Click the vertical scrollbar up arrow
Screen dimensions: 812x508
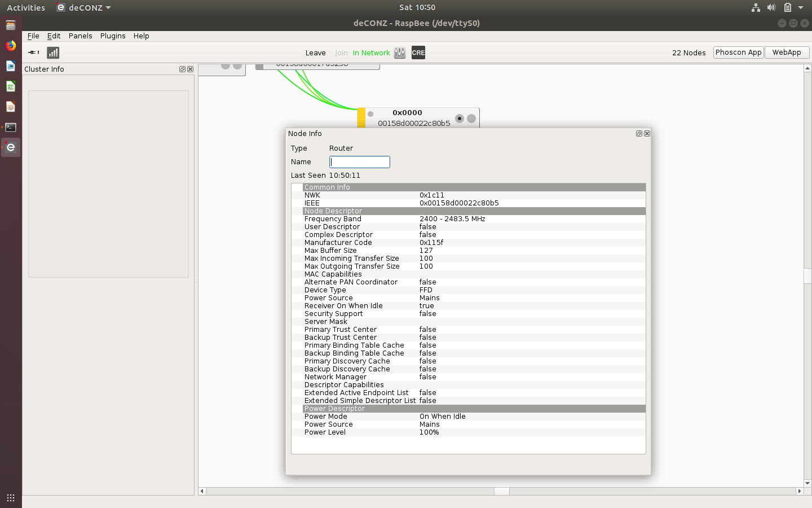[807, 68]
